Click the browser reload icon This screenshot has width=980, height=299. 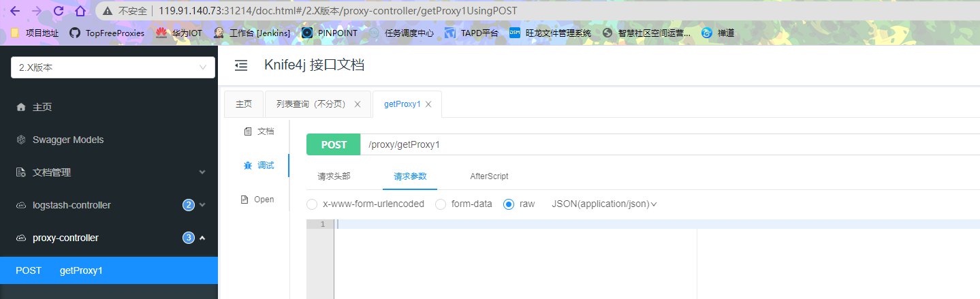(59, 11)
